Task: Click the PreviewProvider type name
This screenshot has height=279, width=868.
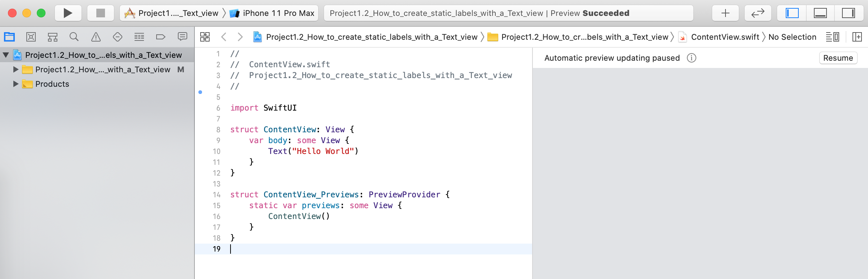Action: pyautogui.click(x=404, y=194)
